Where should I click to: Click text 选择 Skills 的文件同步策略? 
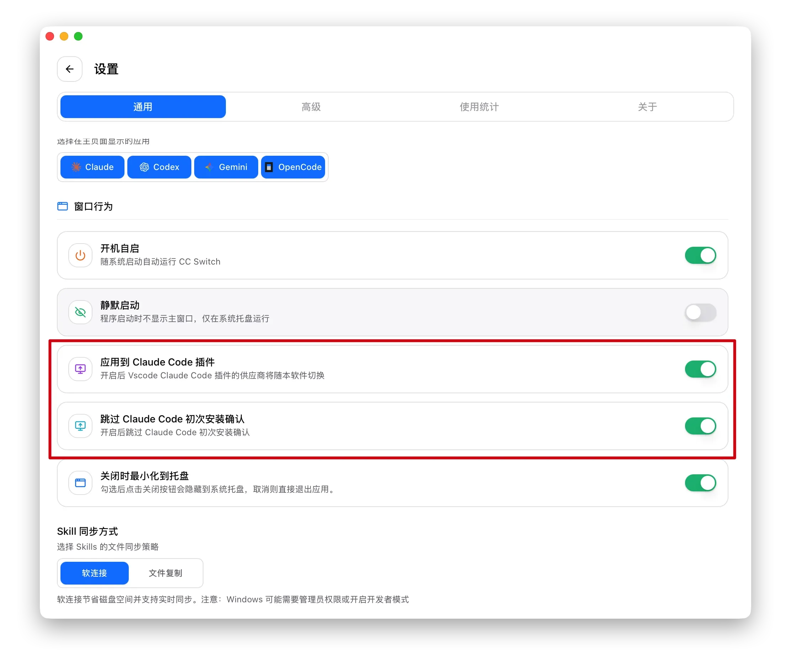pyautogui.click(x=108, y=547)
